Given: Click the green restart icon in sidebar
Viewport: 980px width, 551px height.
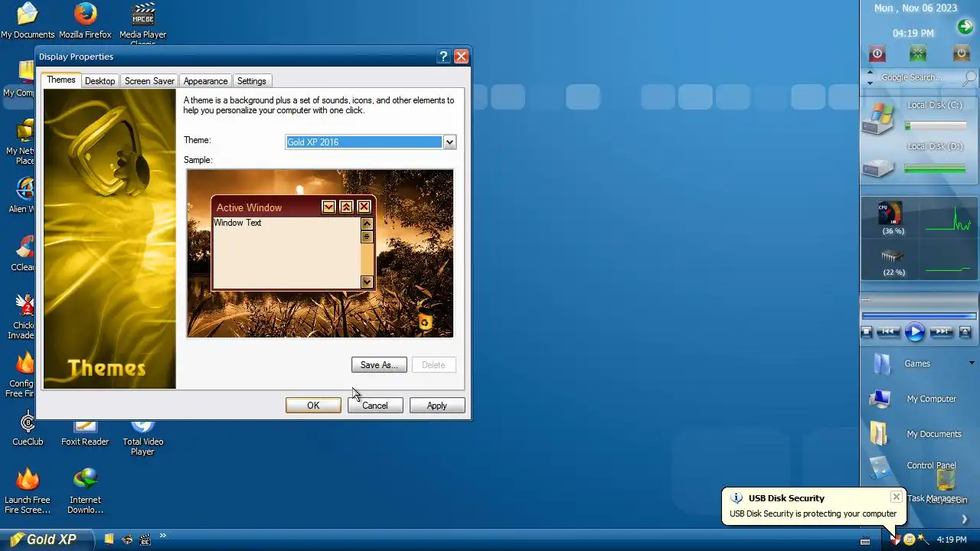Looking at the screenshot, I should click(918, 54).
